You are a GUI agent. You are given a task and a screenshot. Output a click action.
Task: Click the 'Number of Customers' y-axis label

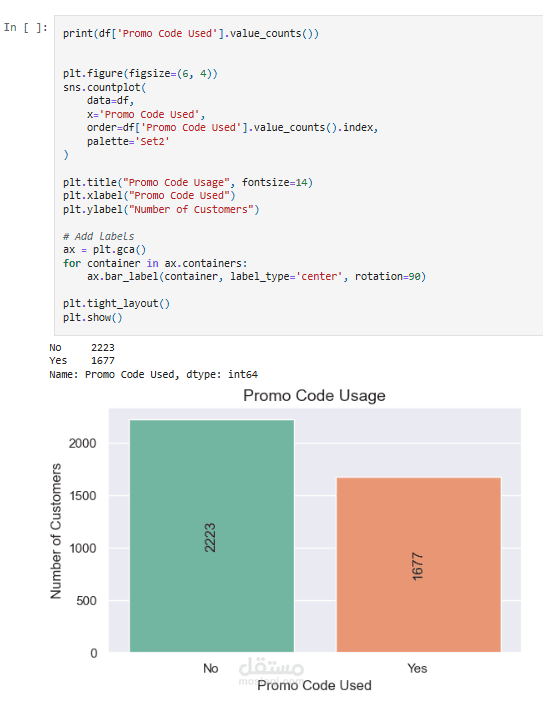(55, 531)
